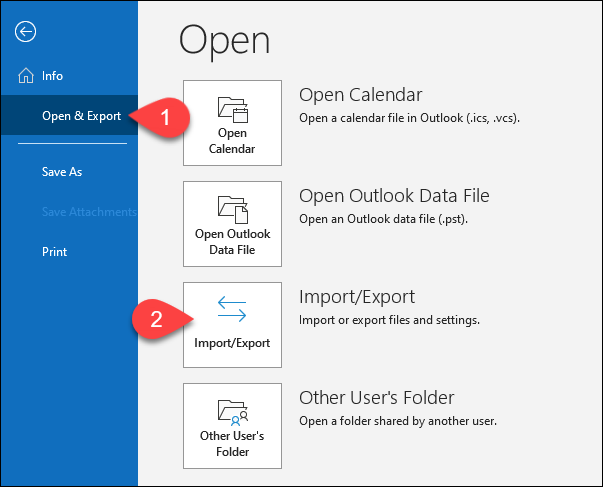This screenshot has width=603, height=487.
Task: Click the Open Calendar heading text
Action: click(x=361, y=95)
